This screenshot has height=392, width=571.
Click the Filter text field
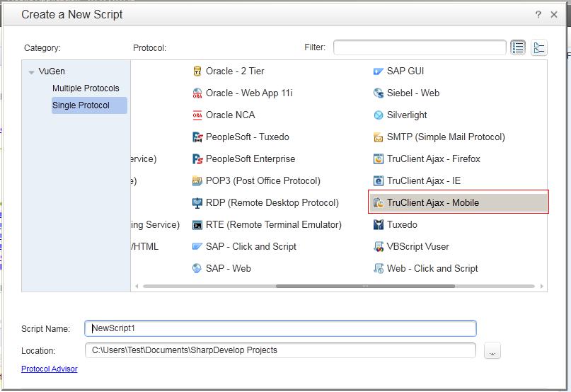point(420,47)
